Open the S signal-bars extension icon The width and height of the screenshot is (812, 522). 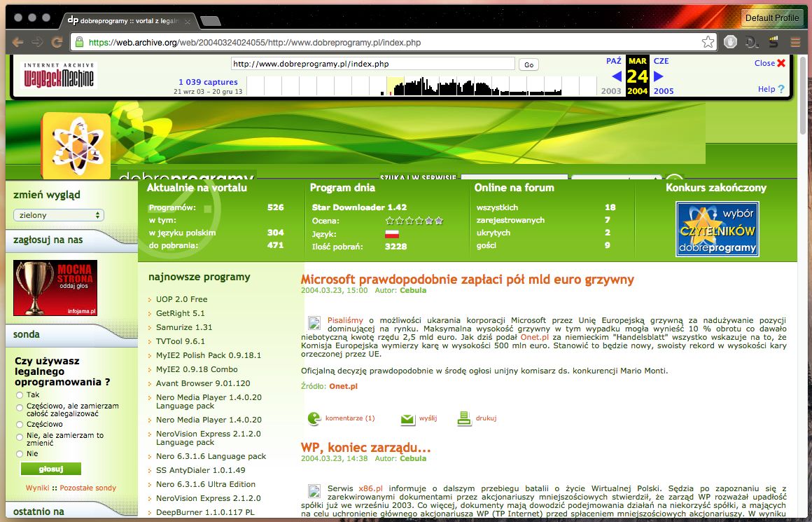(x=773, y=42)
